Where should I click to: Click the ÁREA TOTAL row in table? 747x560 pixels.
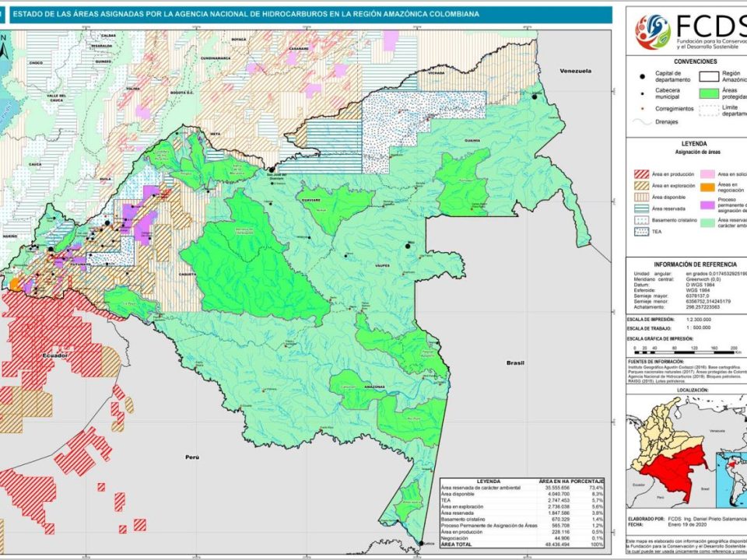click(x=522, y=546)
